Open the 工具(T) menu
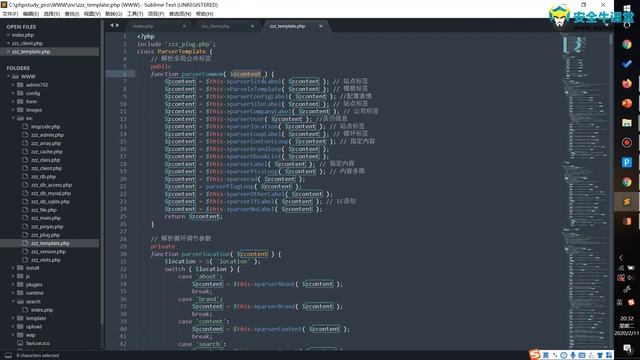Viewport: 640px width, 360px height. point(135,14)
